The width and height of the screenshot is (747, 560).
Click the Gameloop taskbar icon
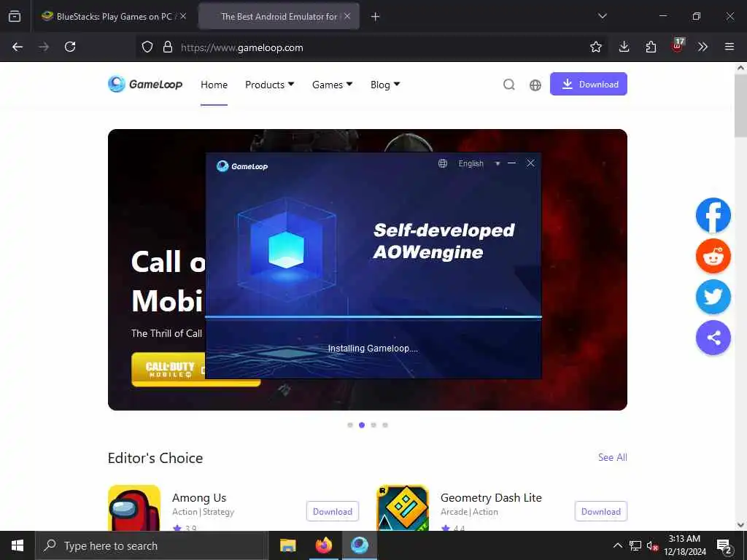point(360,545)
